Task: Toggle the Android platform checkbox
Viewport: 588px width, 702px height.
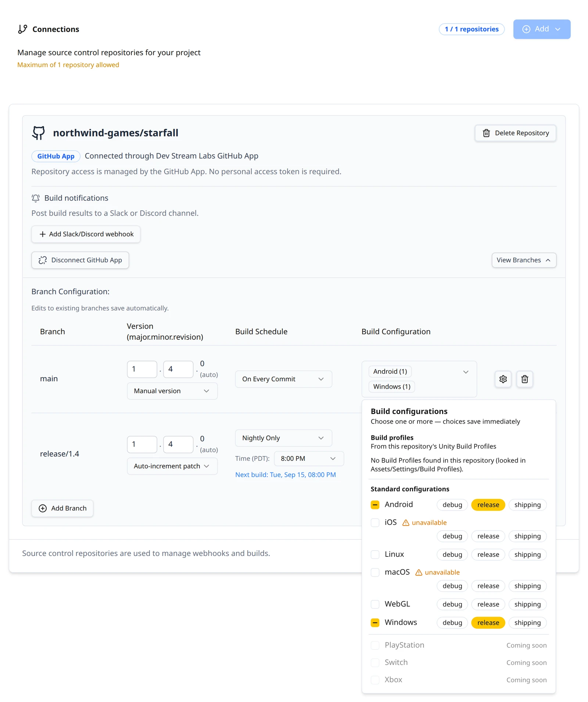Action: click(x=375, y=505)
